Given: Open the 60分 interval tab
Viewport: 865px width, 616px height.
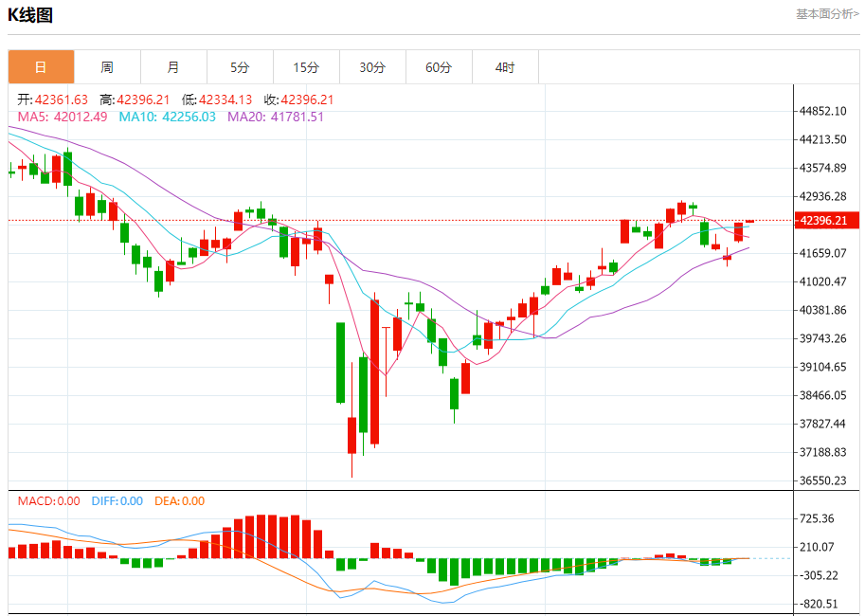Looking at the screenshot, I should (439, 67).
